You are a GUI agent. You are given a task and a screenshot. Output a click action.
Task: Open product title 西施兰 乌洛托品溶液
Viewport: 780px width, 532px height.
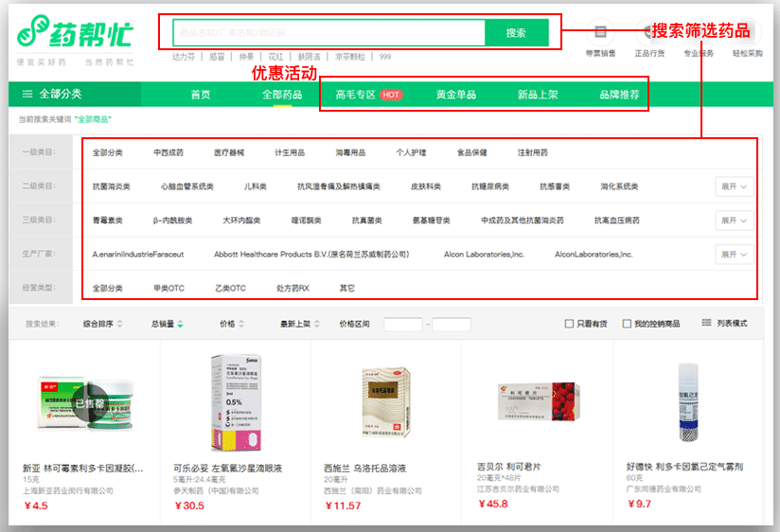(365, 469)
